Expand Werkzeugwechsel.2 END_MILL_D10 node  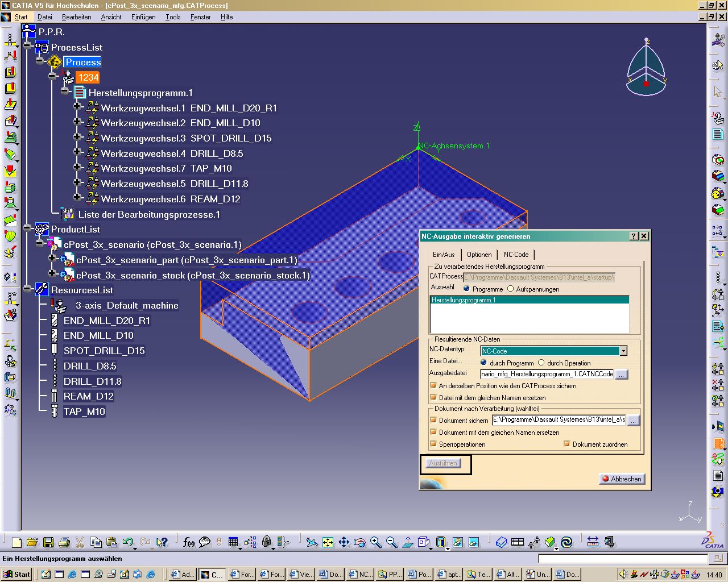(77, 121)
